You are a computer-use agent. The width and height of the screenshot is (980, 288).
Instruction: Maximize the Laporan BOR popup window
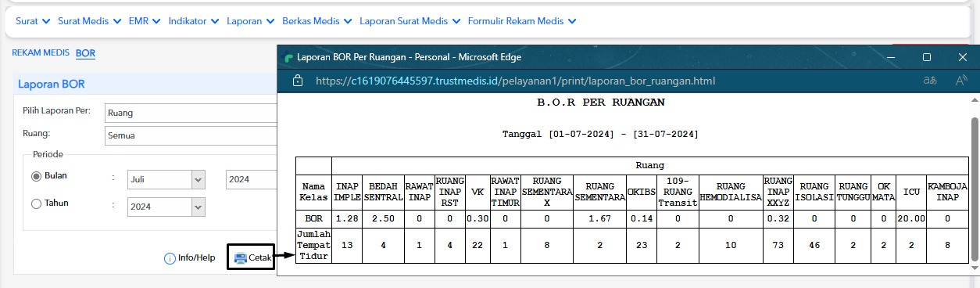tap(927, 57)
